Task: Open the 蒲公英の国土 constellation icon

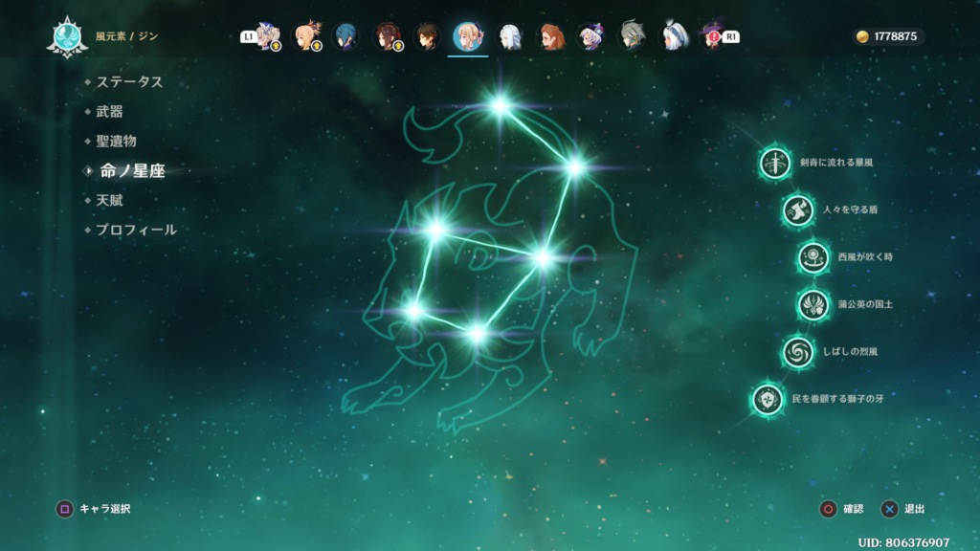Action: [x=813, y=305]
